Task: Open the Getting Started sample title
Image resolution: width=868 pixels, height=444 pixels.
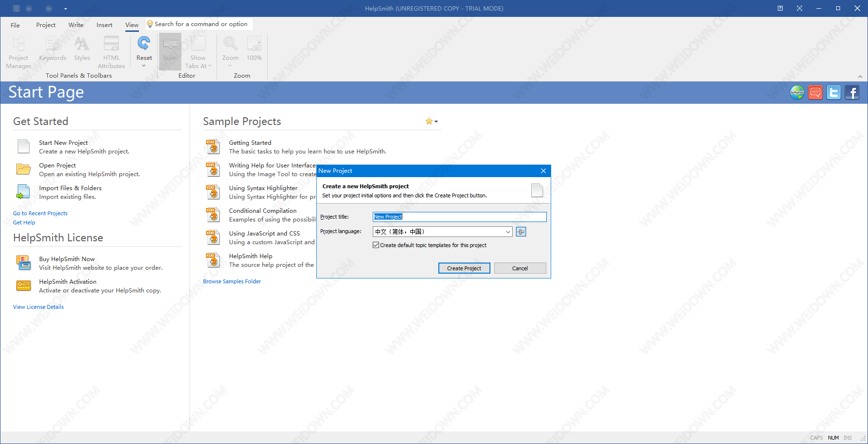Action: tap(250, 143)
